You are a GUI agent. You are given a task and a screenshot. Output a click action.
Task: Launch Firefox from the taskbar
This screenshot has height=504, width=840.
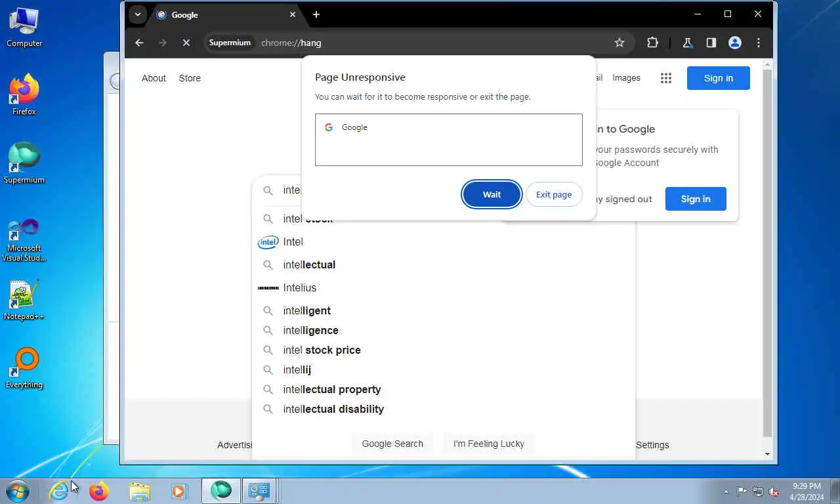(99, 491)
